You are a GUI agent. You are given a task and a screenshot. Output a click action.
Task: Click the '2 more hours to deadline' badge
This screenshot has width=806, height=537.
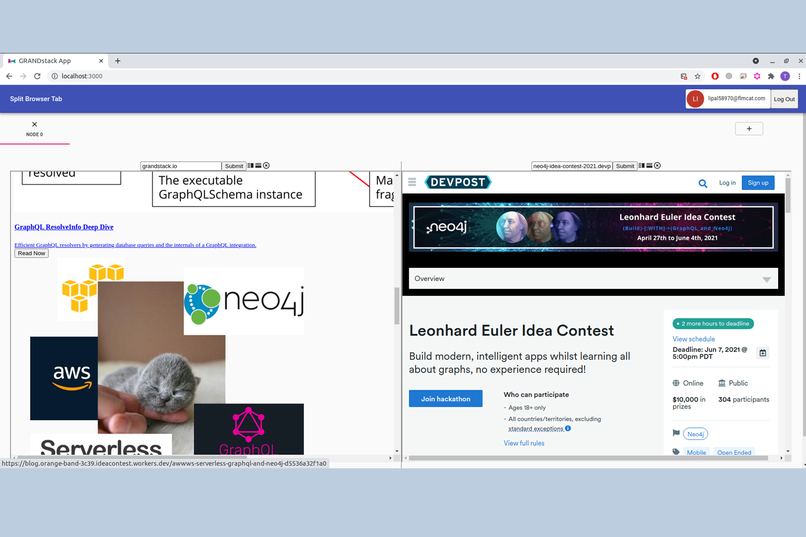(x=713, y=324)
